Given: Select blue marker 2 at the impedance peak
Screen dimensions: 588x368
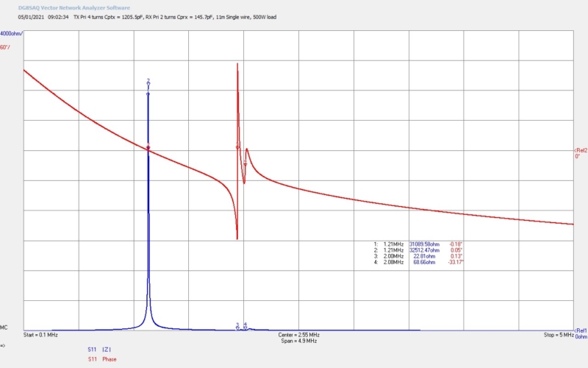Looking at the screenshot, I should [x=148, y=82].
